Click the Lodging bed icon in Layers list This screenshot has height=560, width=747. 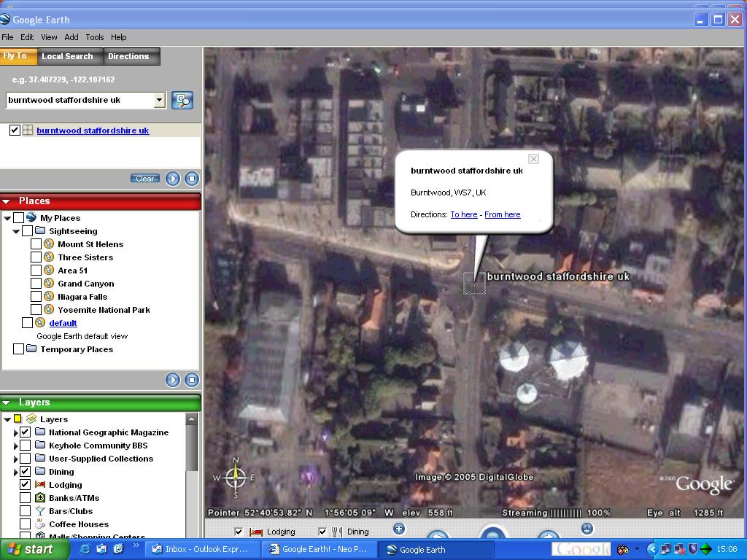click(x=40, y=484)
